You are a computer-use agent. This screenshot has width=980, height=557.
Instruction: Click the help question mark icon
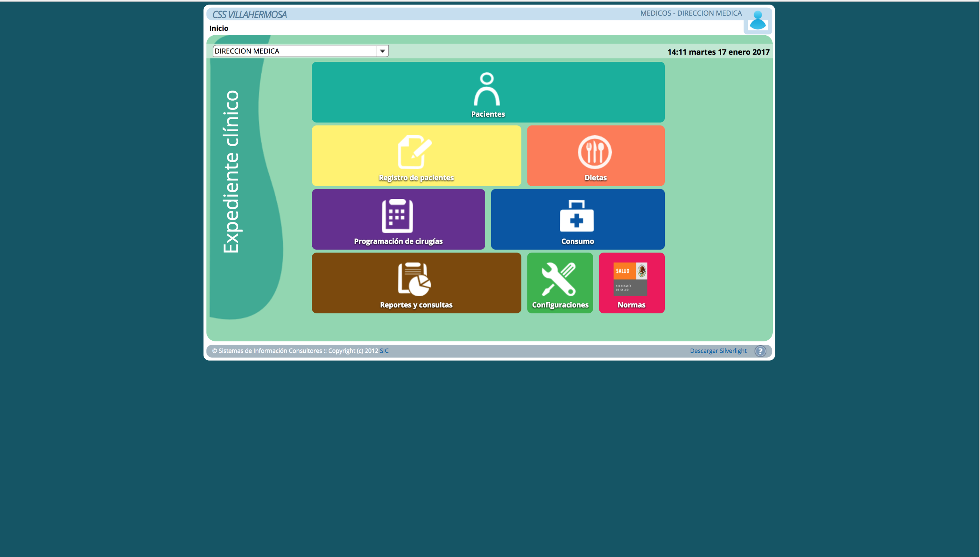tap(760, 351)
